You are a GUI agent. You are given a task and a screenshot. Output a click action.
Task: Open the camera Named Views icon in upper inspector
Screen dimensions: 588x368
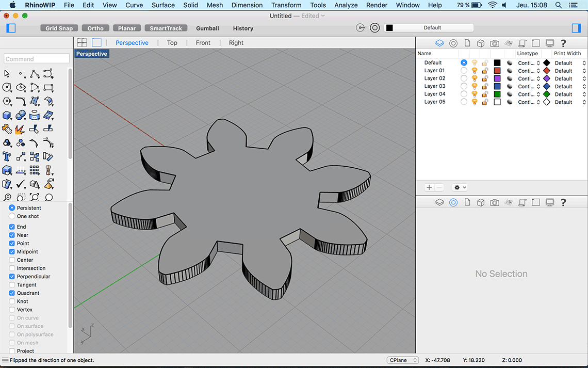click(495, 43)
